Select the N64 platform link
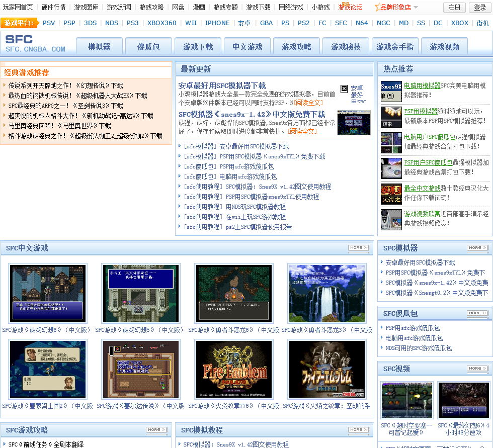 point(362,23)
